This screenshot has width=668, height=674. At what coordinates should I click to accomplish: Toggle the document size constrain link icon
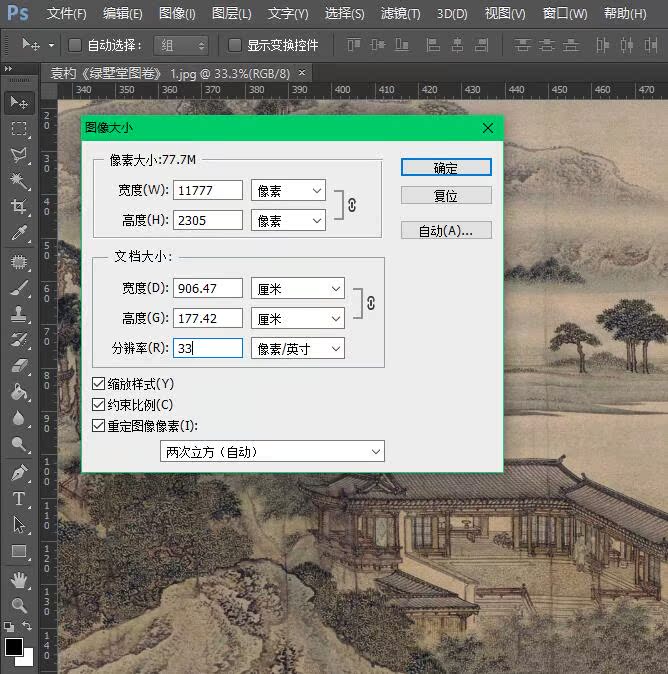(371, 303)
